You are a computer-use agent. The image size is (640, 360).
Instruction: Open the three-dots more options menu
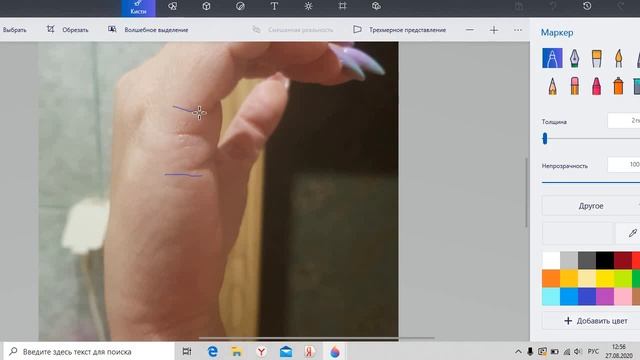click(518, 30)
